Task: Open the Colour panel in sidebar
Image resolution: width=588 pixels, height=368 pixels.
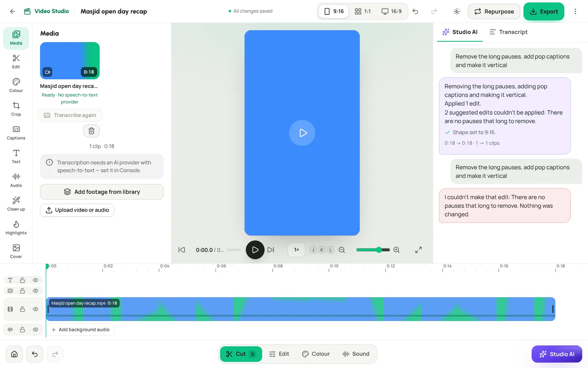Action: click(x=16, y=85)
